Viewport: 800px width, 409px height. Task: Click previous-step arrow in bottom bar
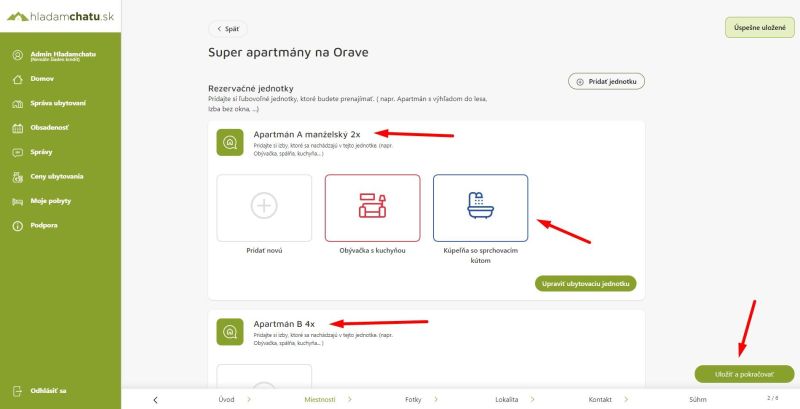[x=156, y=400]
